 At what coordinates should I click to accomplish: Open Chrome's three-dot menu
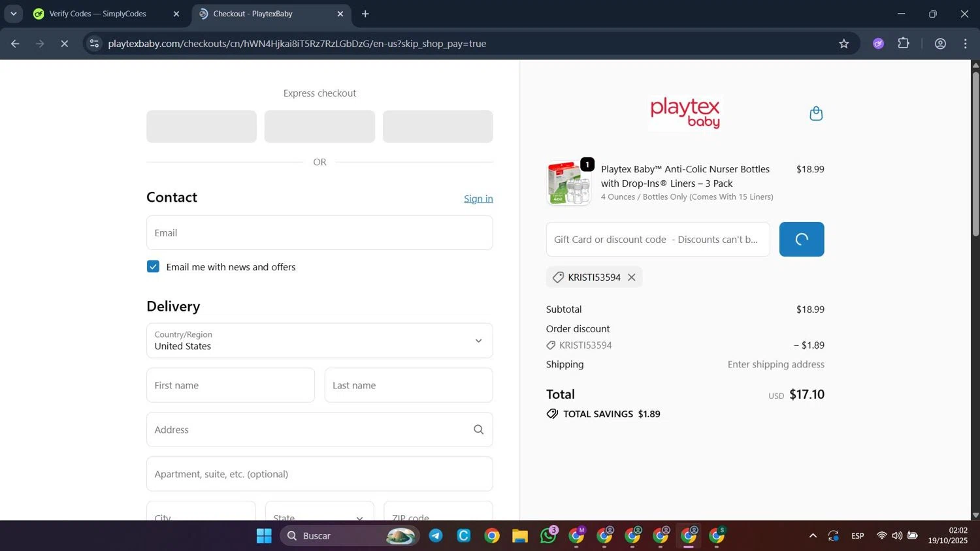tap(965, 44)
